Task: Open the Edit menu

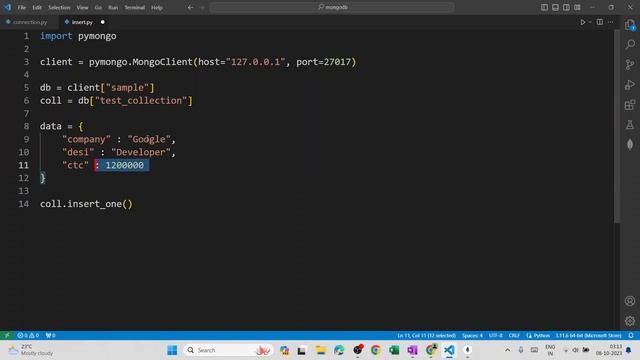Action: coord(37,7)
